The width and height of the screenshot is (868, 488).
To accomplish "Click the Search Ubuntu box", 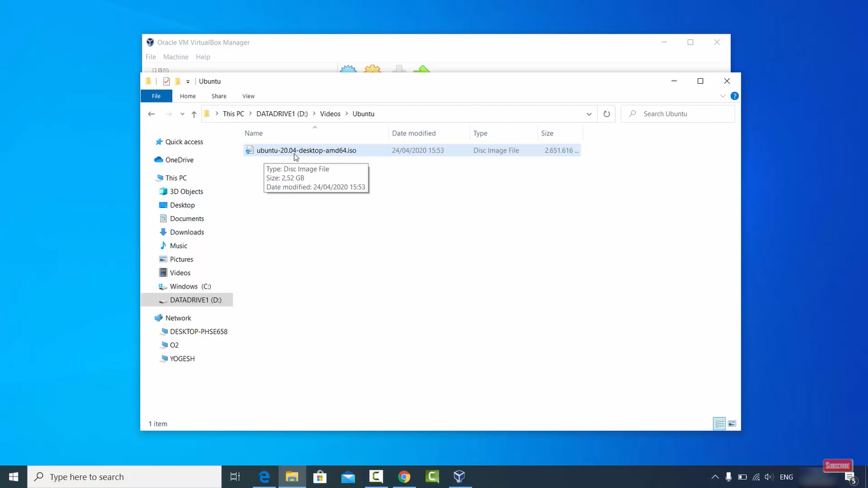I will [x=677, y=114].
